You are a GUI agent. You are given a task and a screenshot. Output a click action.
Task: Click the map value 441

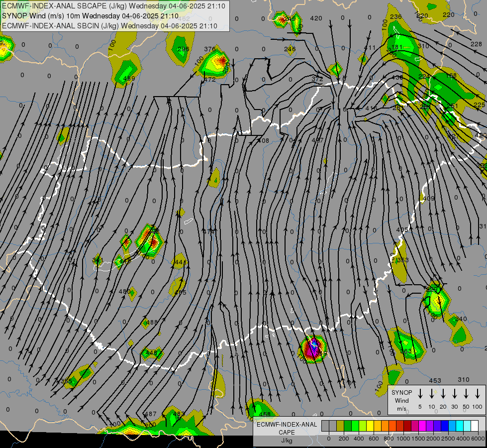[x=181, y=262]
